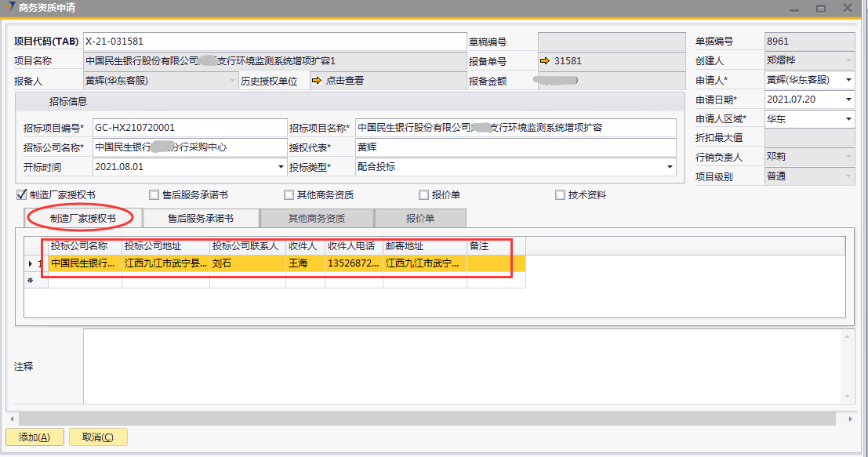Uncheck the 制造厂家授权书 checkbox
Image resolution: width=868 pixels, height=457 pixels.
click(x=21, y=195)
